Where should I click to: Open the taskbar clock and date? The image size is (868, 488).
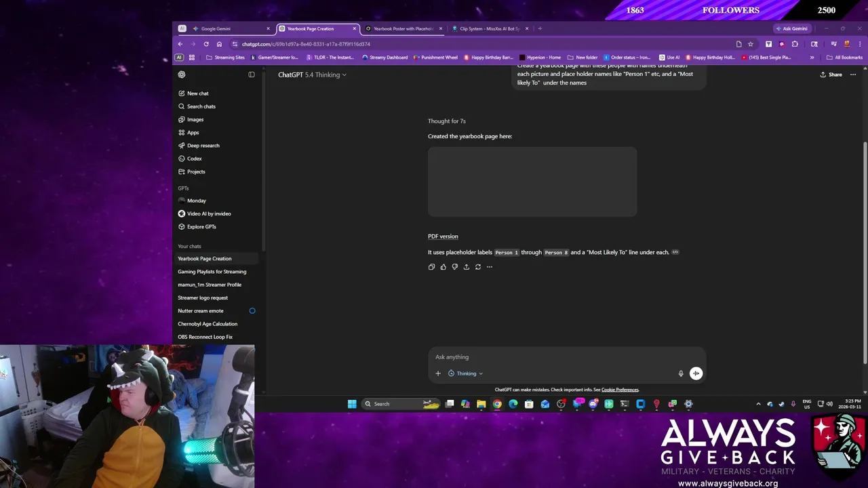pyautogui.click(x=849, y=404)
